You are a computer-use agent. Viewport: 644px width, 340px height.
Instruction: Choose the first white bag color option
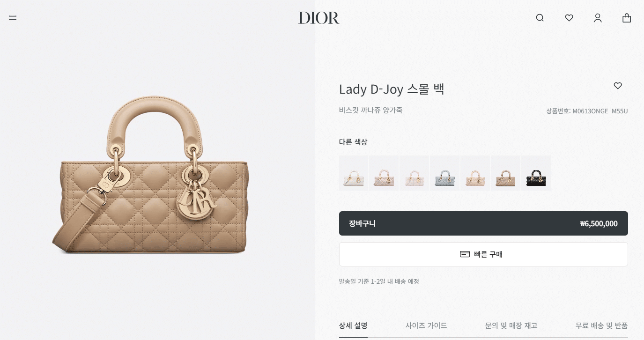click(354, 173)
